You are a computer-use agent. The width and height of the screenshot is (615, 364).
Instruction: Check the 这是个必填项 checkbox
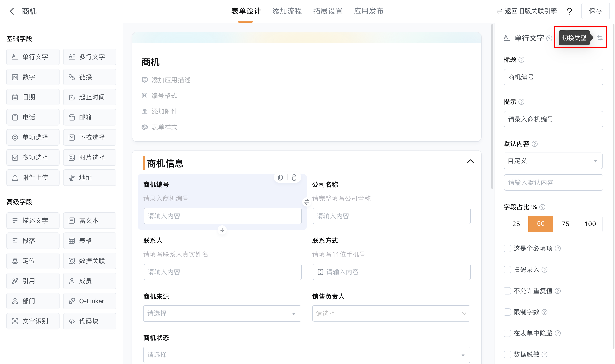[x=507, y=248]
